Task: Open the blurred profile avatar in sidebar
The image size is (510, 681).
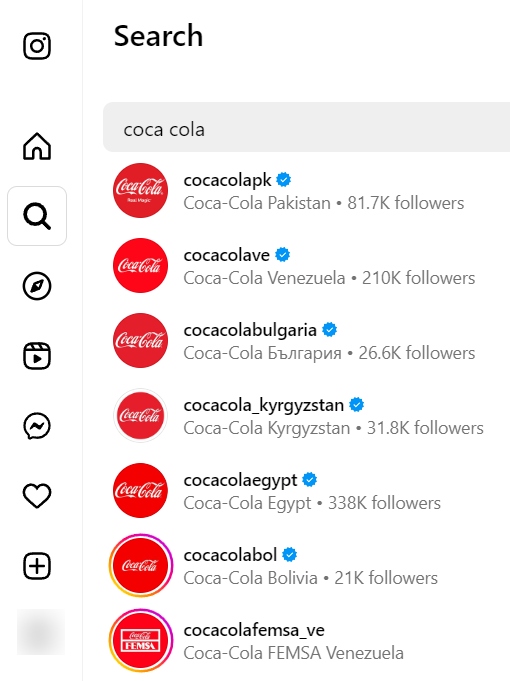Action: (40, 632)
